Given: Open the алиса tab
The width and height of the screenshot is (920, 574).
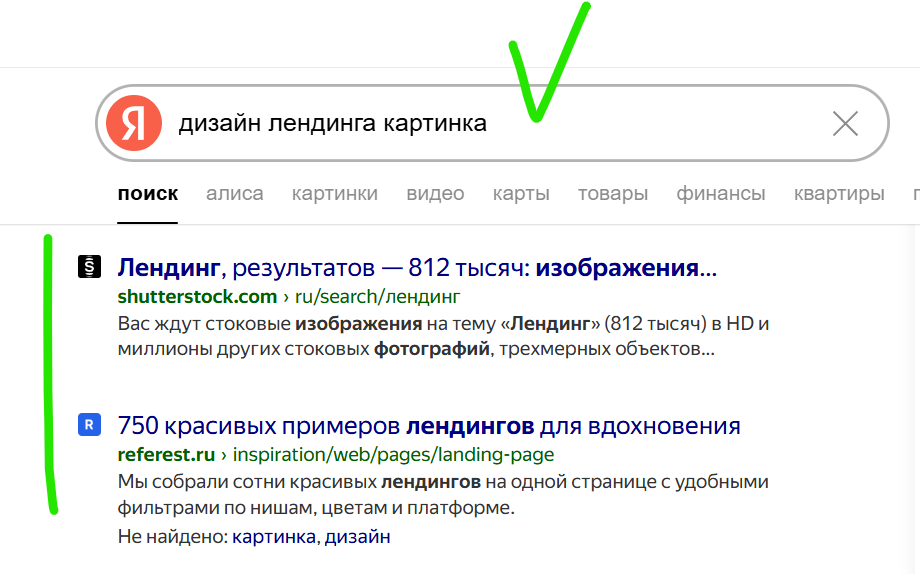Looking at the screenshot, I should pyautogui.click(x=235, y=193).
